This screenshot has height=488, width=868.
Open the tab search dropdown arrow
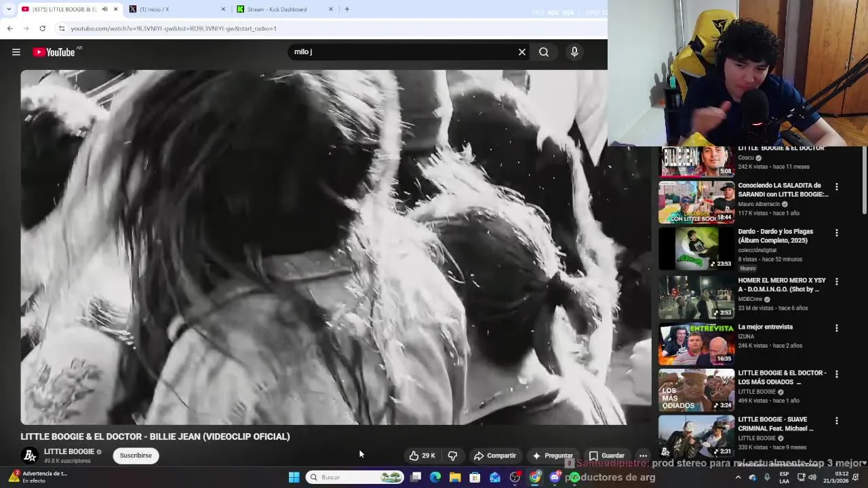coord(9,9)
